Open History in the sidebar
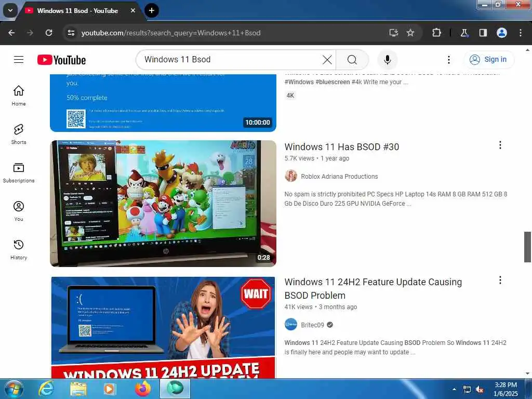The width and height of the screenshot is (532, 399). [19, 249]
